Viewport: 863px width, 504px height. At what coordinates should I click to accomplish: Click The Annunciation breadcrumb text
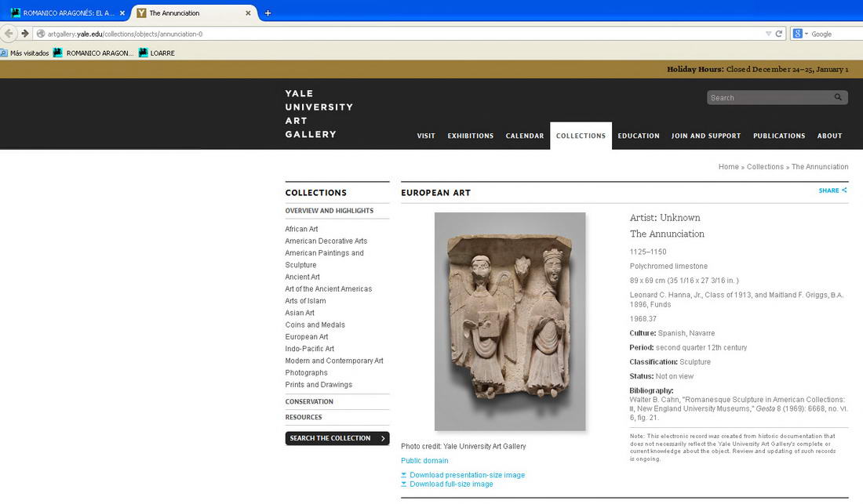click(820, 166)
